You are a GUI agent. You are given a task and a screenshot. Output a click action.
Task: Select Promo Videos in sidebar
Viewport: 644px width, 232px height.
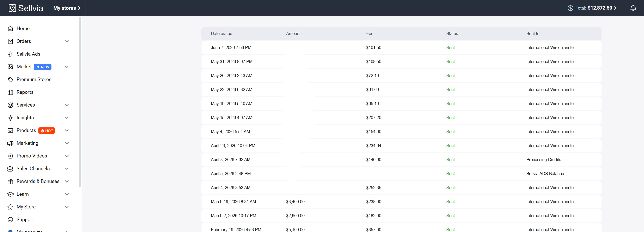pyautogui.click(x=32, y=156)
